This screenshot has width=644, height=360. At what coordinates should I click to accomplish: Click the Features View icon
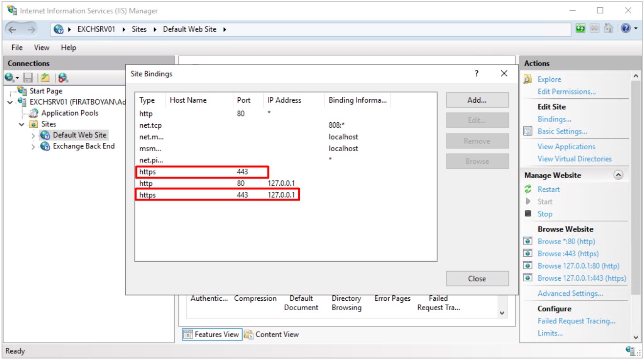tap(188, 335)
